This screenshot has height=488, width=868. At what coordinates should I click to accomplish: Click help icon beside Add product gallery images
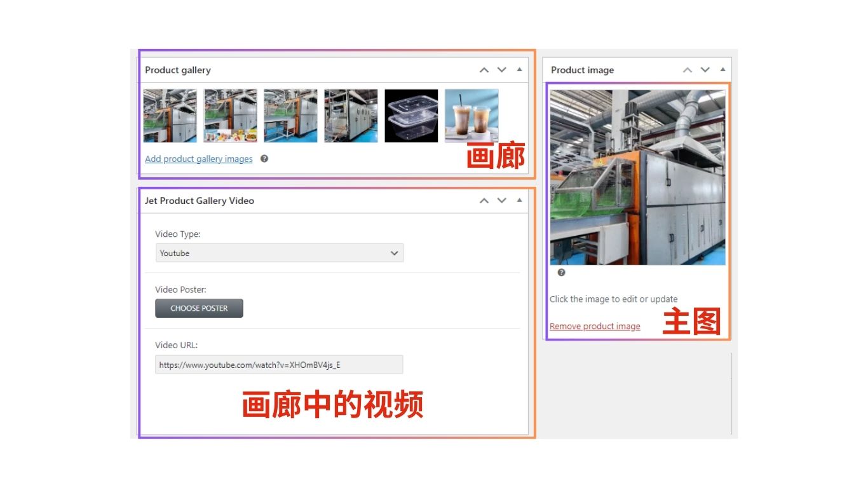click(x=264, y=159)
